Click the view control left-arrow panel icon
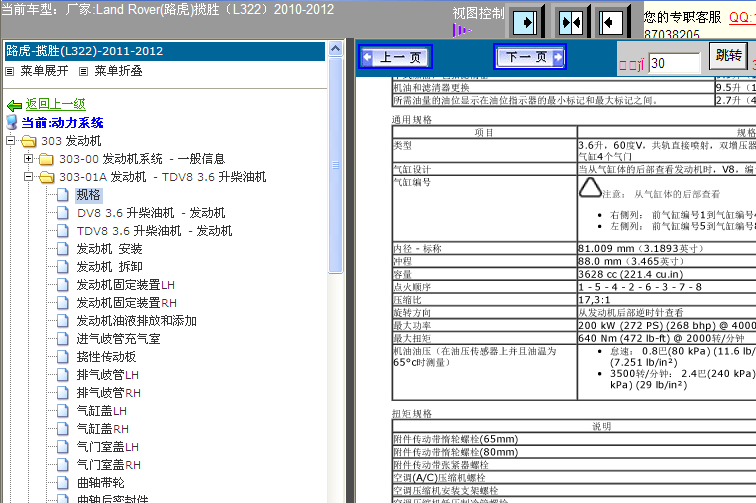 [611, 22]
